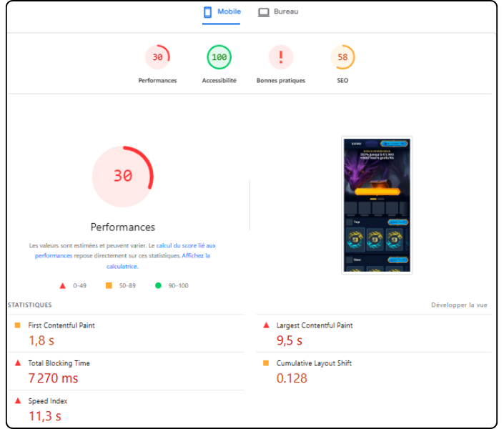Switch to the Bureau tab
The image size is (504, 429).
click(x=278, y=12)
